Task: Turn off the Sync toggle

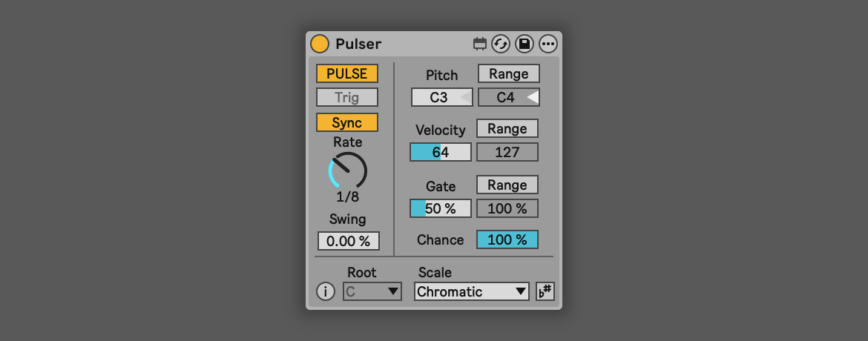Action: [x=347, y=122]
